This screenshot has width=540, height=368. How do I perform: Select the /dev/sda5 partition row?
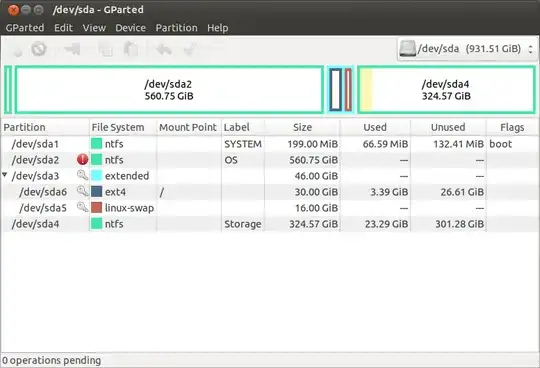[x=270, y=208]
